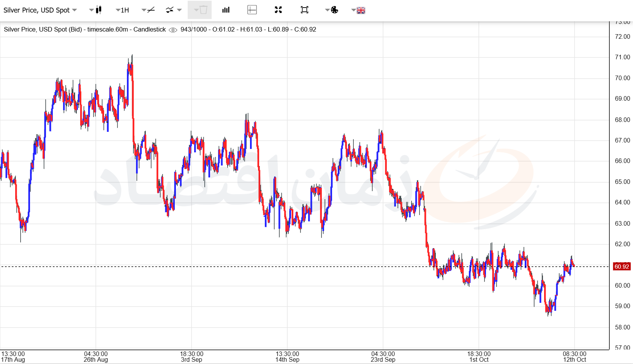Click the 68.00 price axis label

(x=622, y=120)
